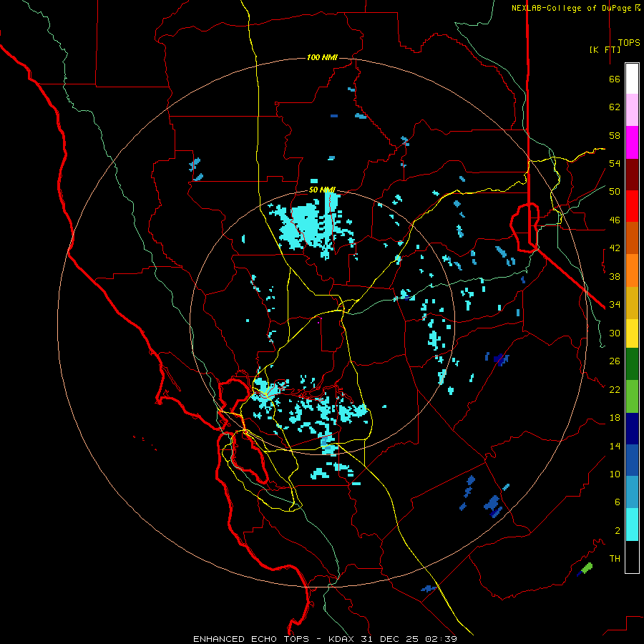Viewport: 644px width, 644px height.
Task: Click the "KDAX" station identifier
Action: click(343, 639)
